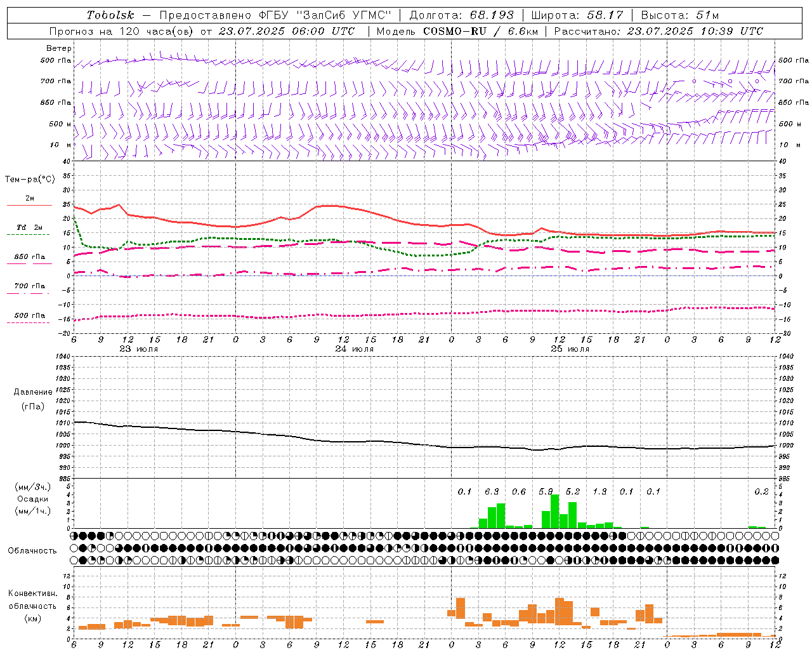Viewport: 812px width, 650px height.
Task: Click the 500 гПа entry in the temperature legend
Action: 30,315
